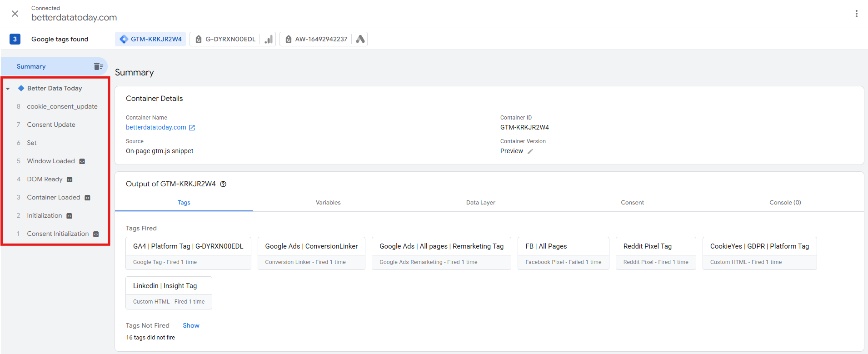Screen dimensions: 868x354
Task: Open the Google Ads Remarketing Tag card
Action: pyautogui.click(x=441, y=253)
